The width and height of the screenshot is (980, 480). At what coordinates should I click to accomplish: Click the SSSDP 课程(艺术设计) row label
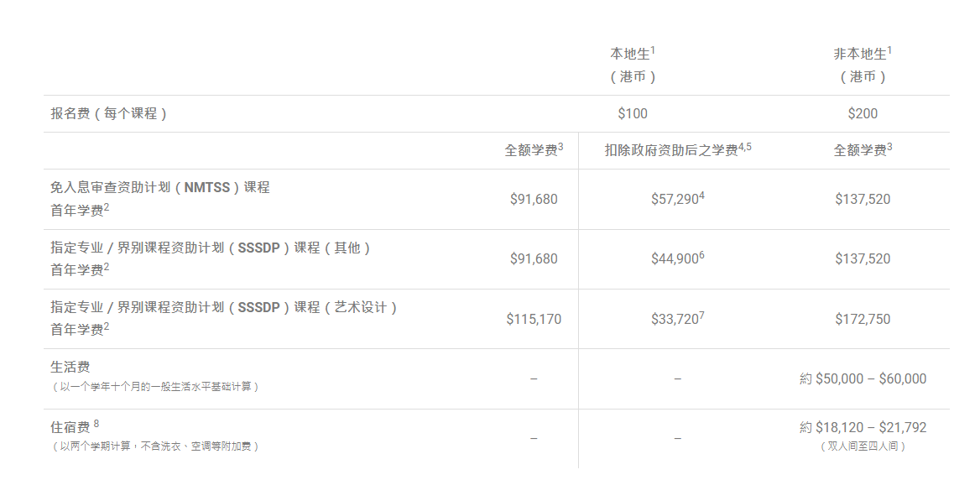(x=224, y=307)
